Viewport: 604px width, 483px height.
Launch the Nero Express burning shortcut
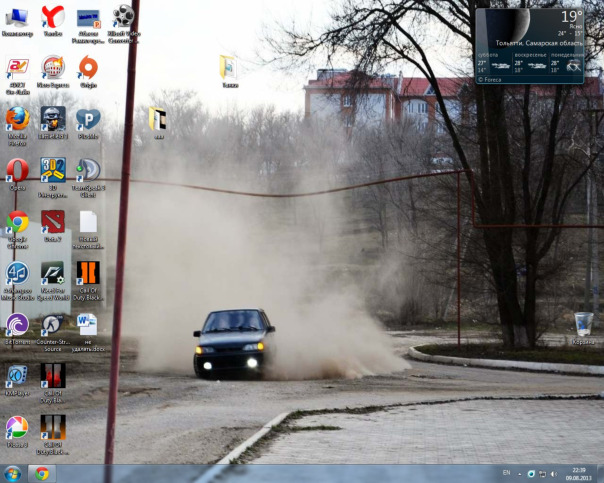[53, 72]
